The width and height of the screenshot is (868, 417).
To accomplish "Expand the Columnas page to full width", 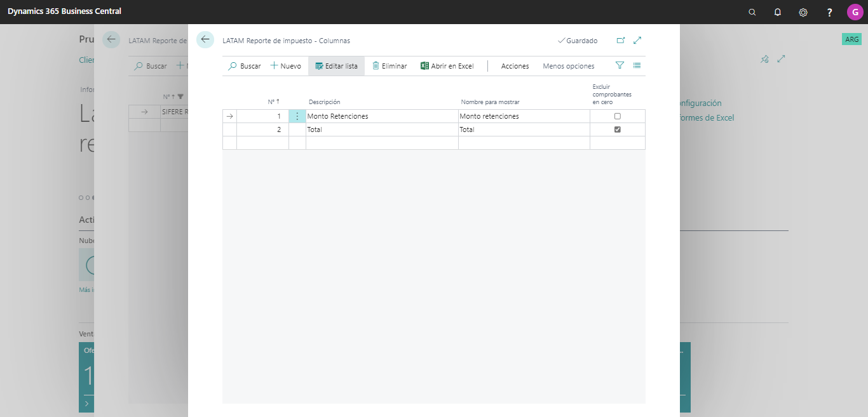I will (x=637, y=41).
